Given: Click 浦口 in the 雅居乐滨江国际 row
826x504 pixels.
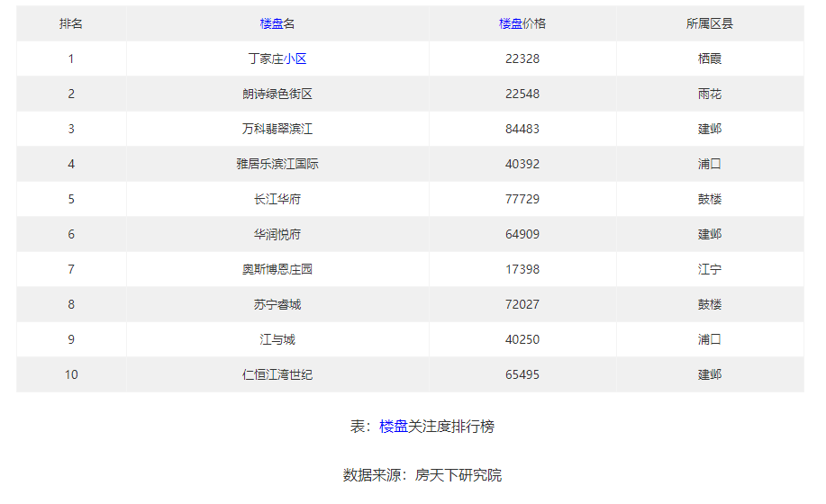Looking at the screenshot, I should tap(710, 164).
